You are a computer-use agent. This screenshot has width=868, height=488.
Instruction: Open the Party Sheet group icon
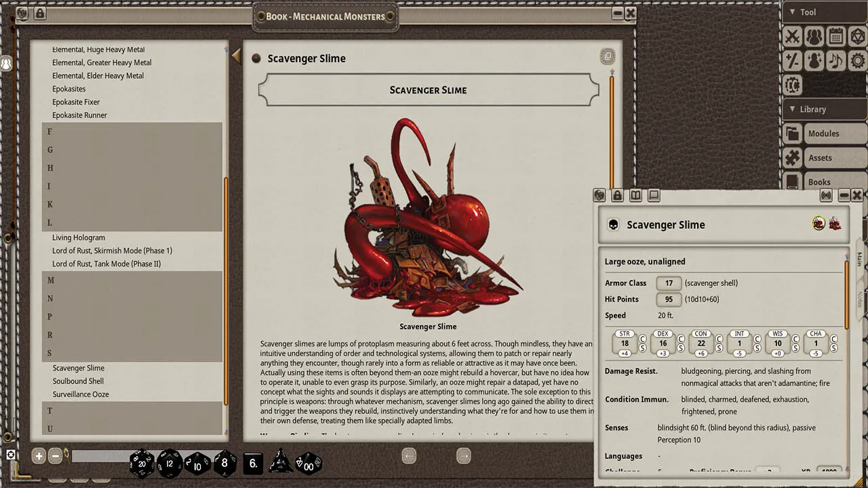(814, 37)
